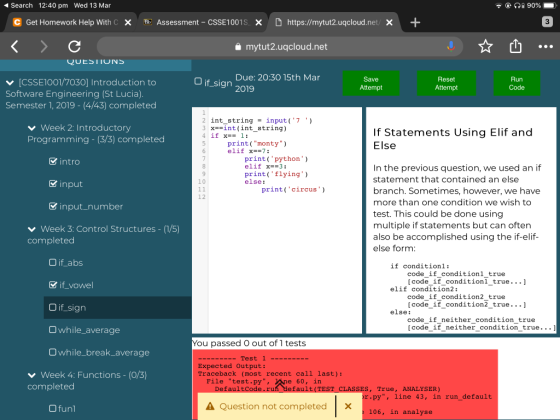
Task: Bookmark page with the star icon
Action: [485, 46]
